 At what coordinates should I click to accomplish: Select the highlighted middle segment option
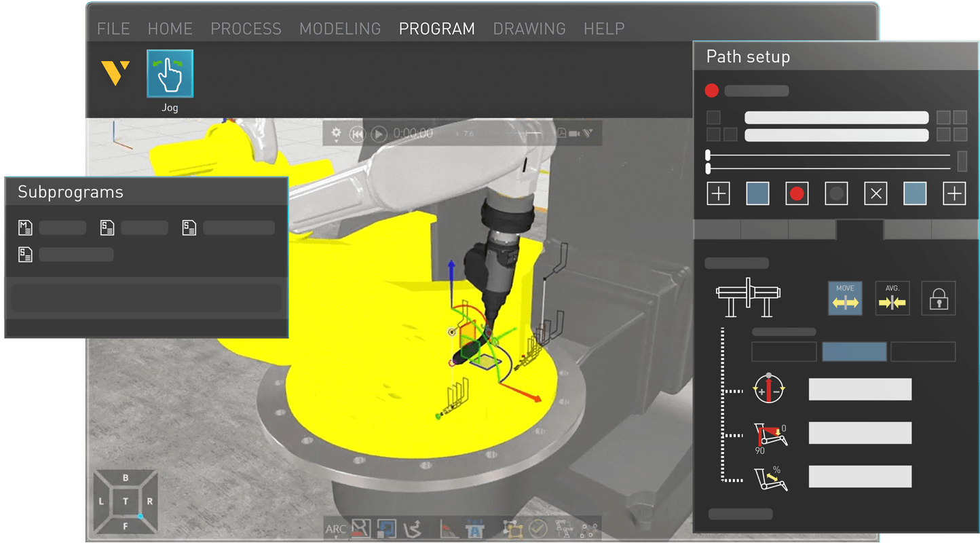(854, 352)
